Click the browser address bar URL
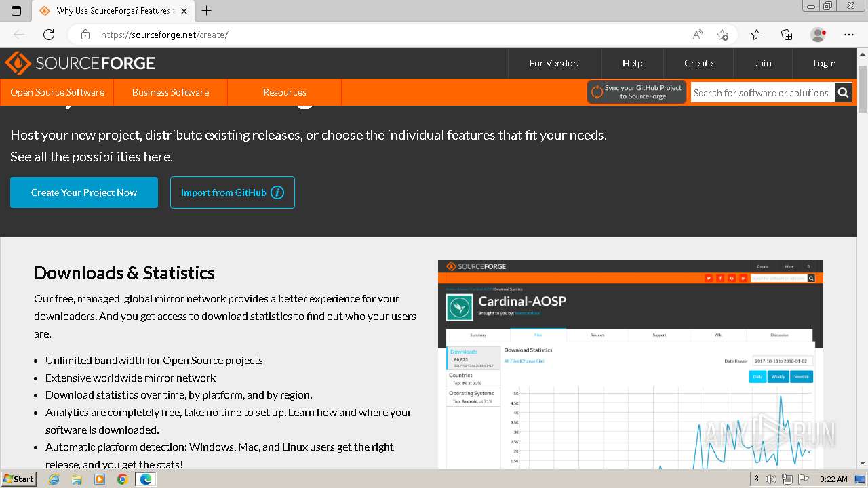 click(165, 35)
